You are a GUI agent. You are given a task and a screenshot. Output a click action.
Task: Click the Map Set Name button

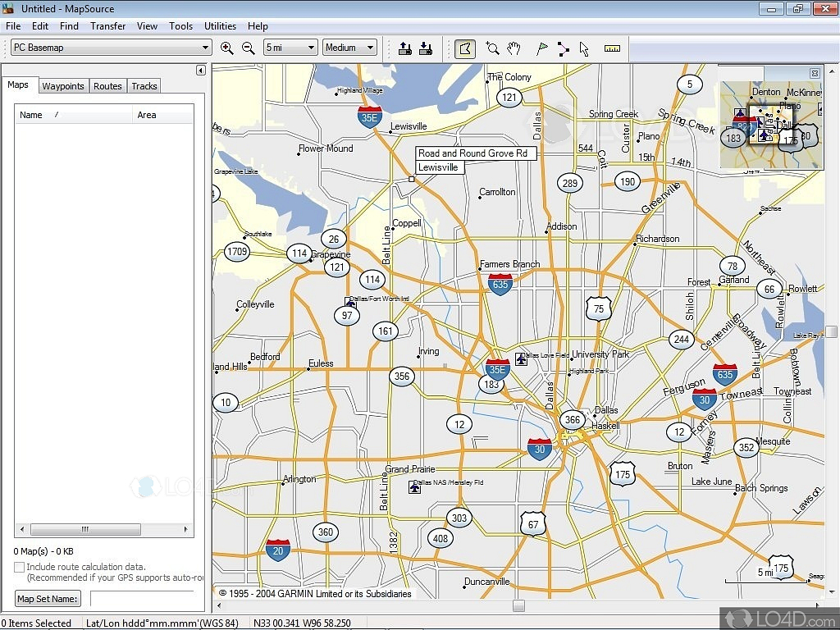click(x=48, y=599)
